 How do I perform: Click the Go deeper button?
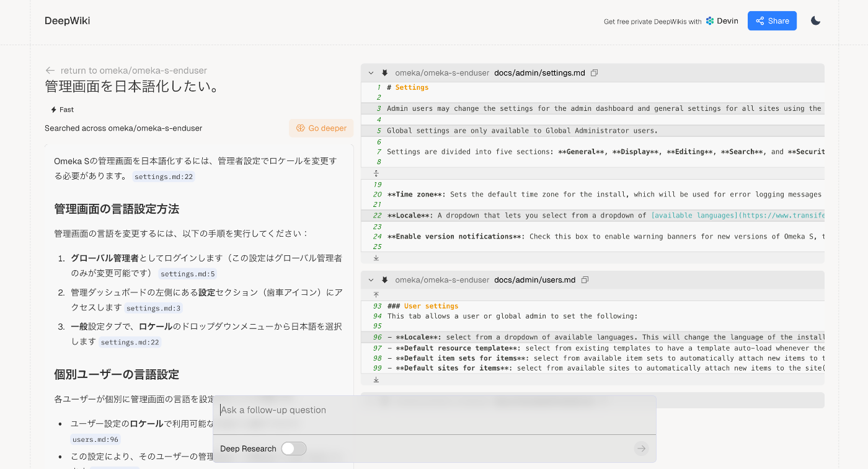[321, 128]
